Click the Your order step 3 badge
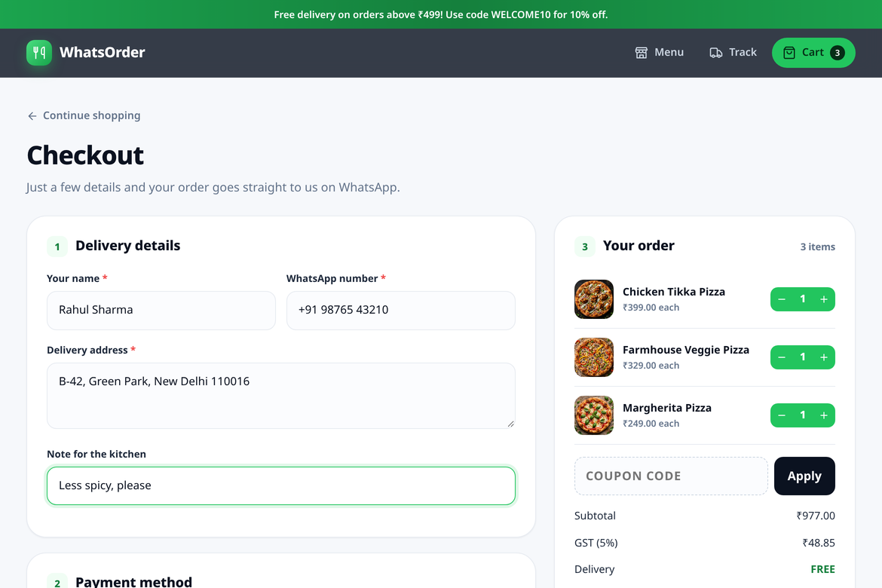Image resolution: width=882 pixels, height=588 pixels. pos(584,247)
